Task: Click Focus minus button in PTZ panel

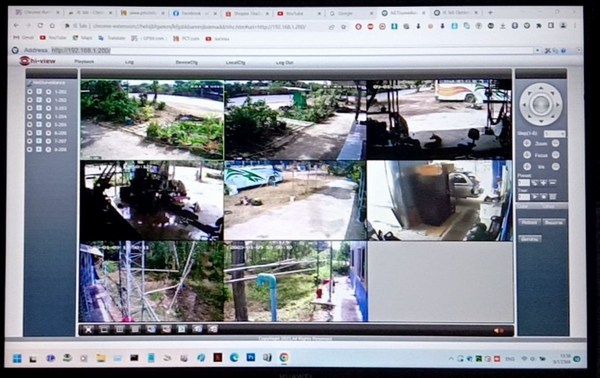Action: pyautogui.click(x=556, y=155)
